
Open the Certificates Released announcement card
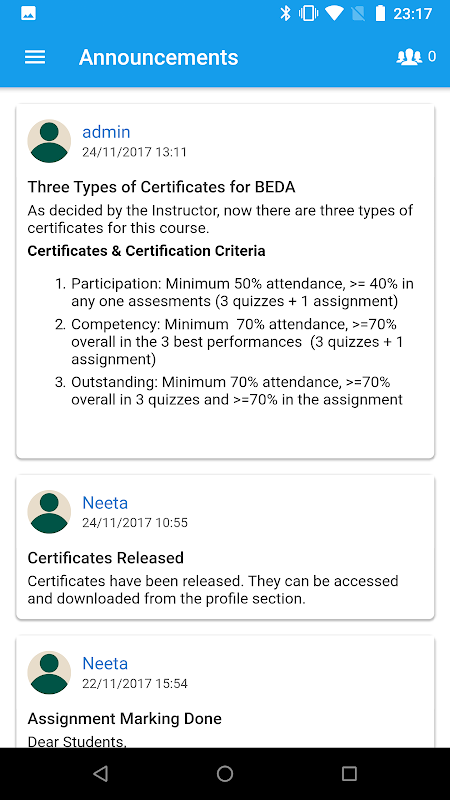(225, 547)
